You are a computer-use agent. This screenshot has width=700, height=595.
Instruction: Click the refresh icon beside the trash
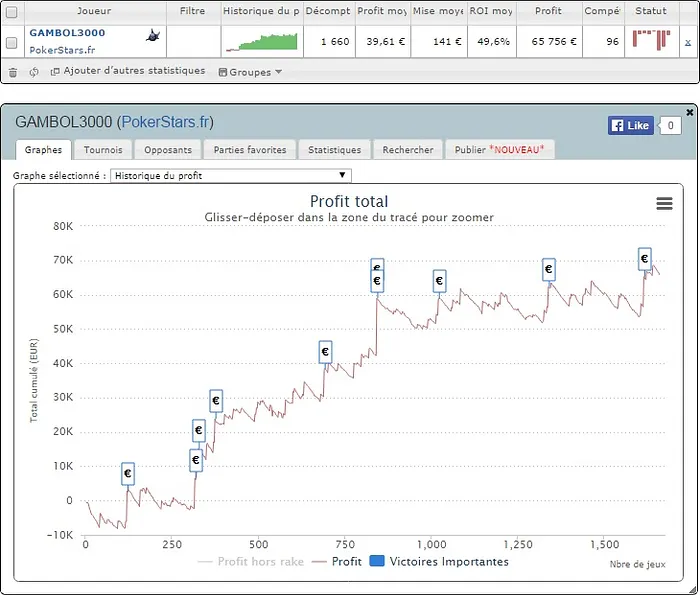tap(34, 72)
